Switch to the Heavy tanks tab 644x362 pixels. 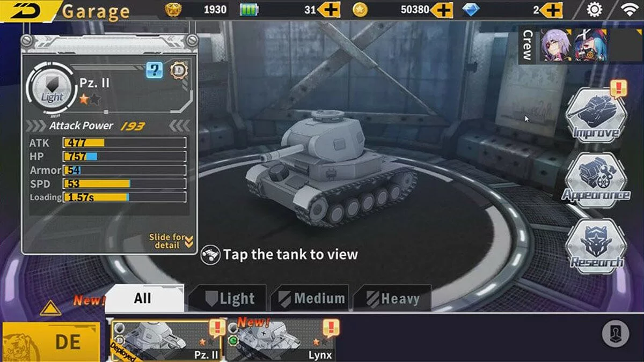[392, 298]
